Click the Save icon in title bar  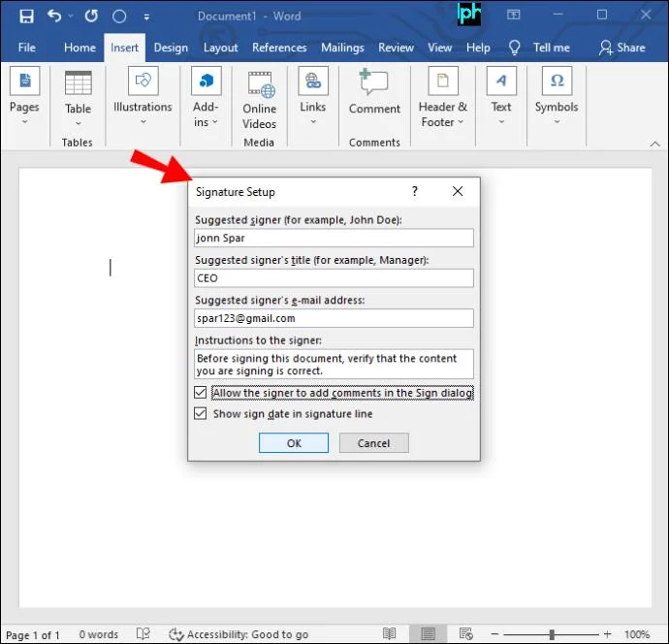[26, 16]
